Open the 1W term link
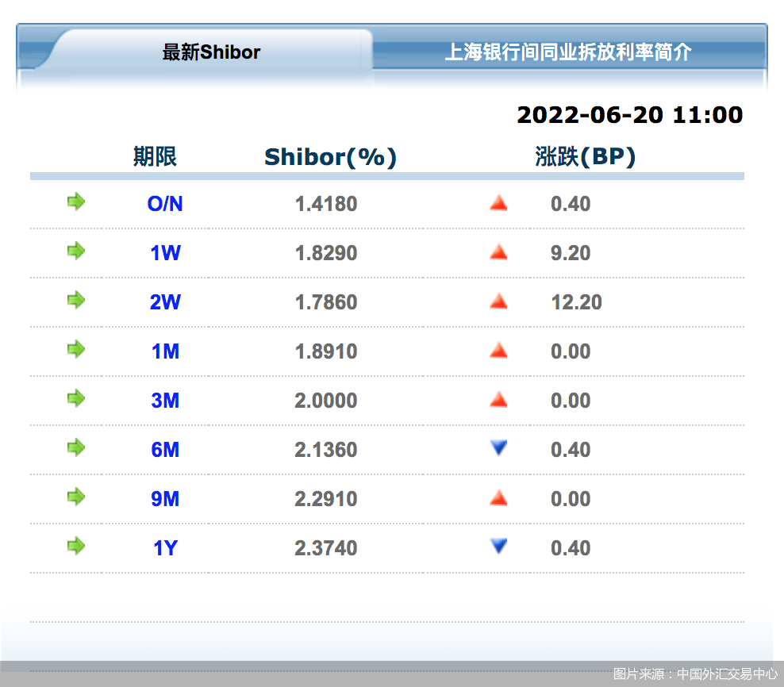This screenshot has width=784, height=687. coord(165,253)
